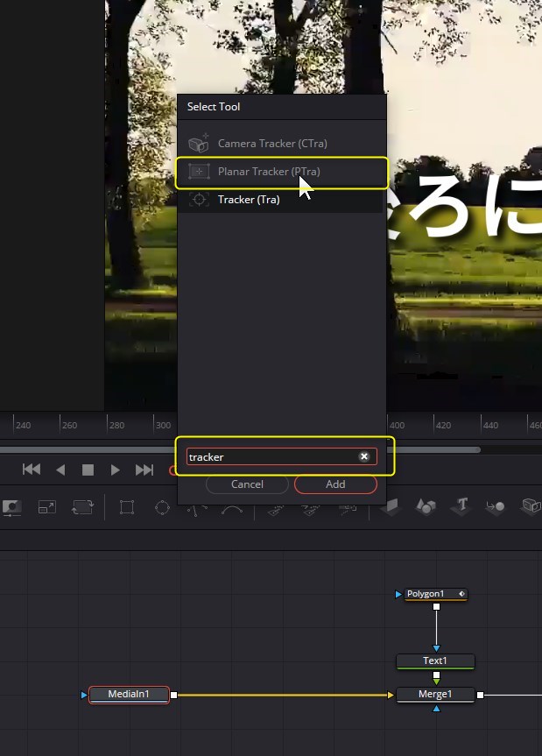Add a pRender particle node
The height and width of the screenshot is (756, 542).
coord(348,508)
